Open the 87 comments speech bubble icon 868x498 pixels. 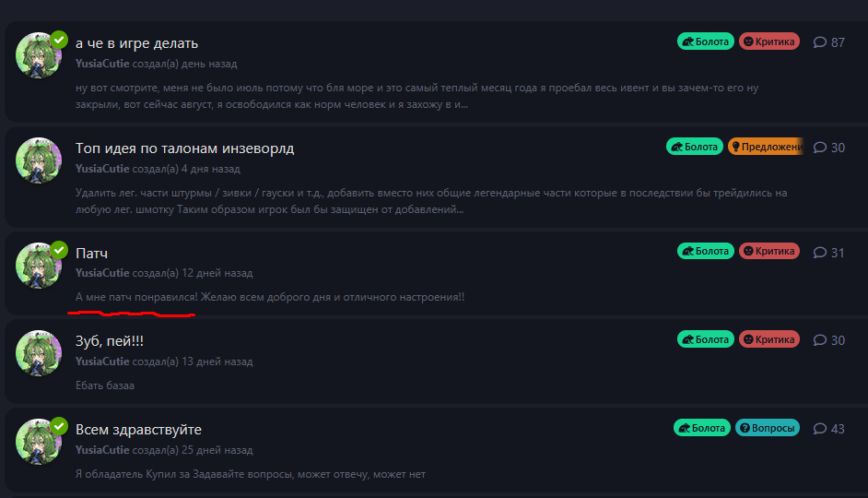pyautogui.click(x=819, y=42)
